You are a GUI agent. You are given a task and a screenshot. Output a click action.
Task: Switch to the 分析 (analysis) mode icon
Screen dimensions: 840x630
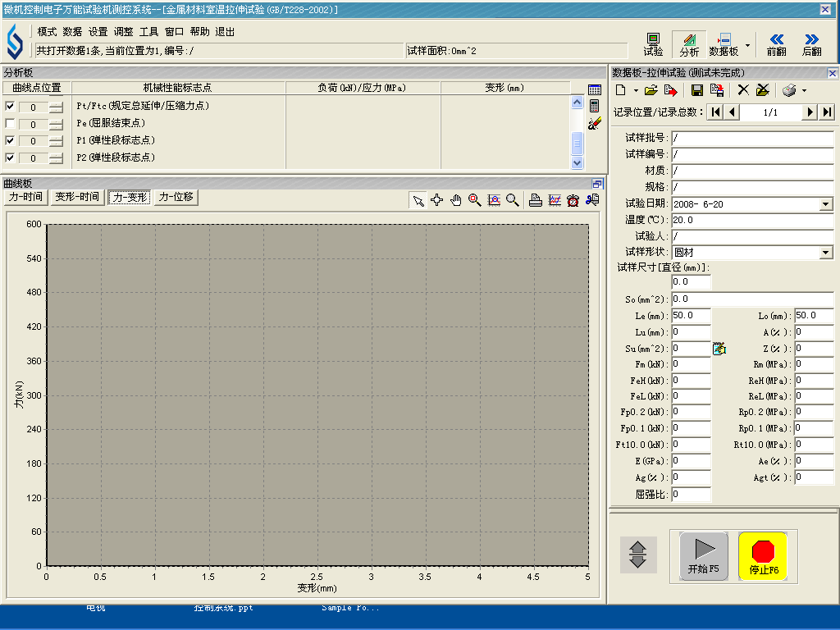tap(689, 43)
